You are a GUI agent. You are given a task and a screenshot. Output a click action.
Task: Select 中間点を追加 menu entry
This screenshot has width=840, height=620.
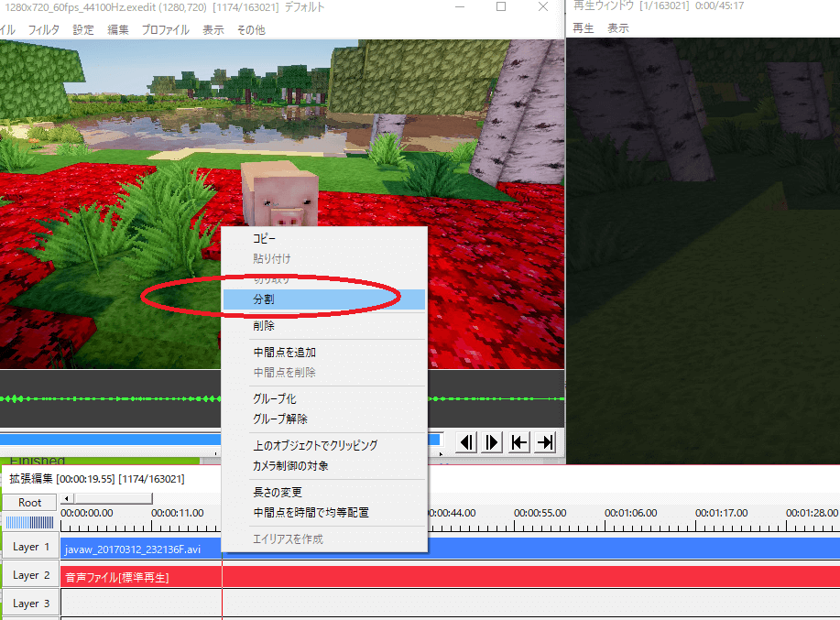coord(324,353)
